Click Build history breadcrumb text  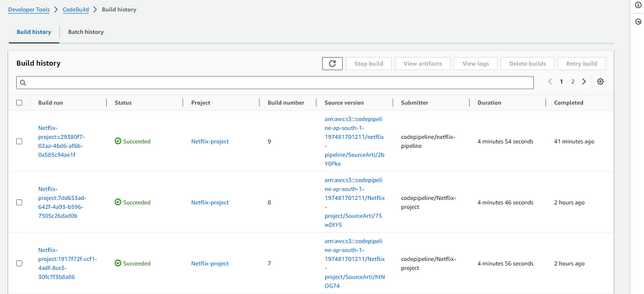click(x=119, y=10)
